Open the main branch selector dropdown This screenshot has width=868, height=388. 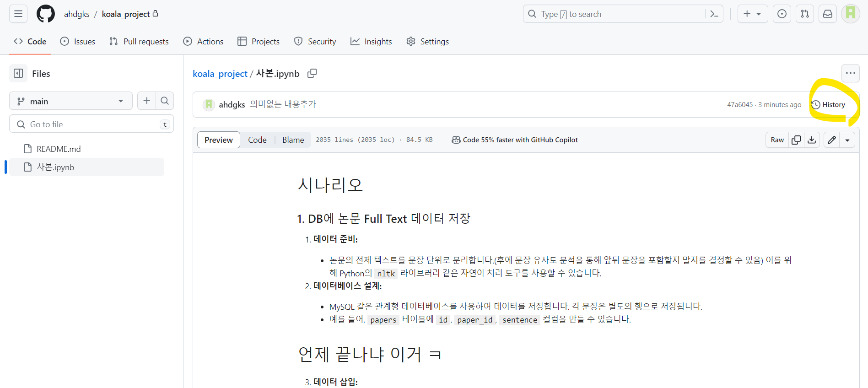[x=71, y=101]
